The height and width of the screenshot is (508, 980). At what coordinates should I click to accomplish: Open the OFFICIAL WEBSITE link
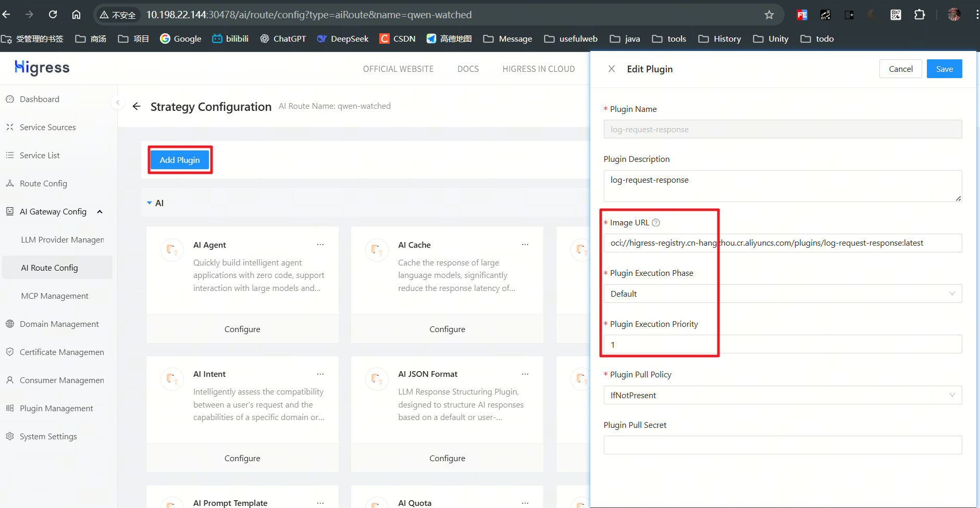pos(398,69)
